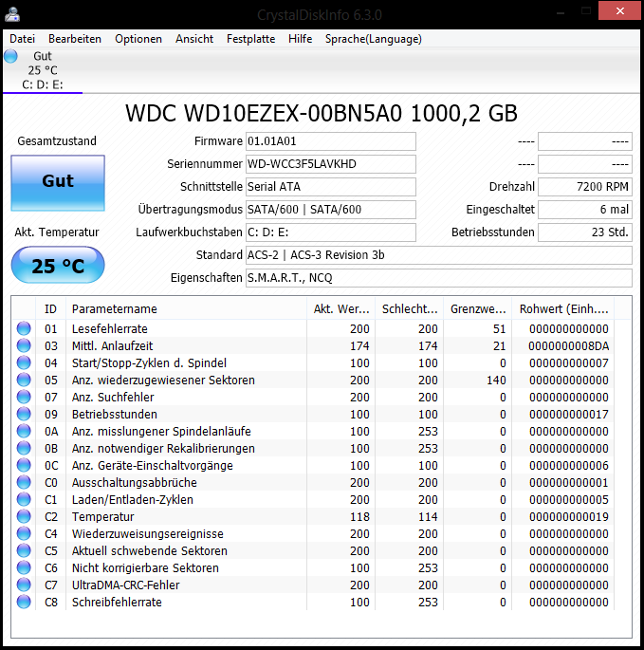Viewport: 644px width, 650px height.
Task: Click the worst value 114 in Temperatur row
Action: [x=428, y=516]
